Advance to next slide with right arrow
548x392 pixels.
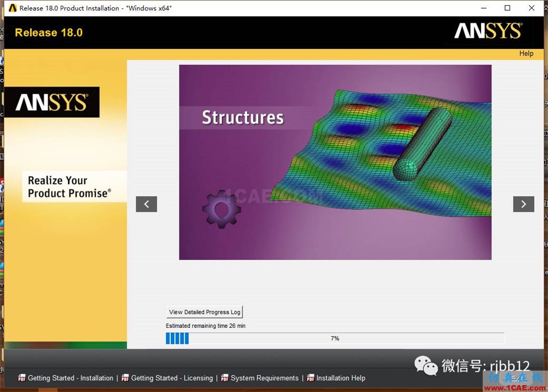(523, 204)
